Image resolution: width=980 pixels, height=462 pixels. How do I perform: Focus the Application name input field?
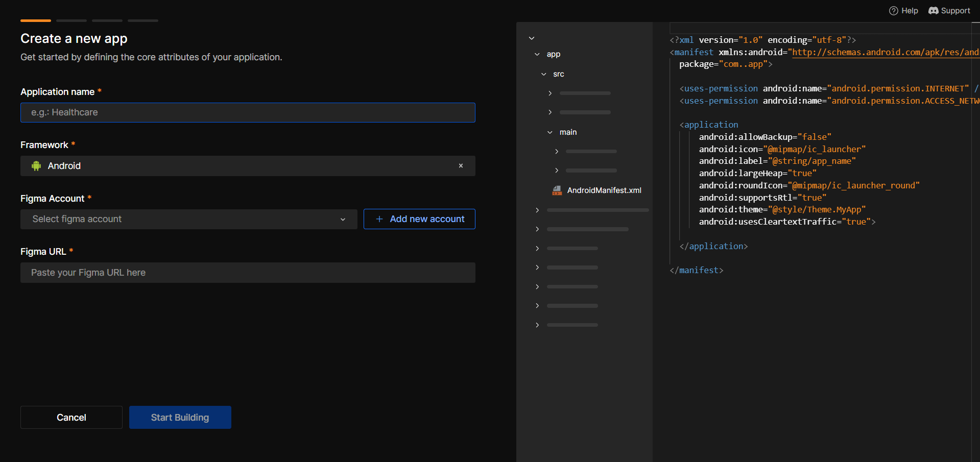click(x=248, y=112)
